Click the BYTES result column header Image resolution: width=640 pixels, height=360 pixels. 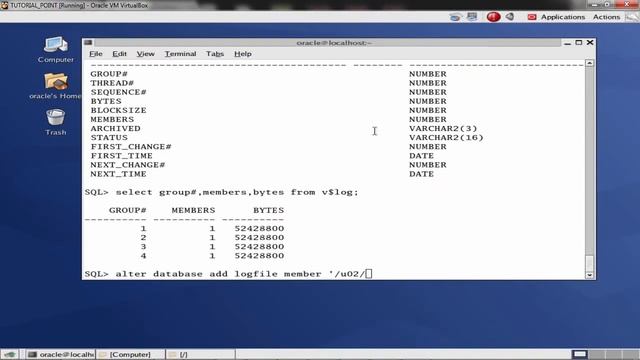[x=268, y=211]
